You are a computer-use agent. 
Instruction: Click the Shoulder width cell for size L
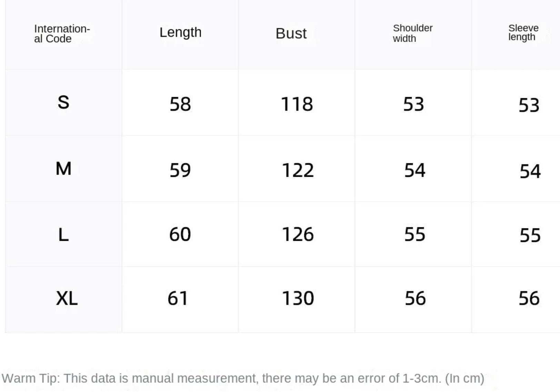(414, 235)
